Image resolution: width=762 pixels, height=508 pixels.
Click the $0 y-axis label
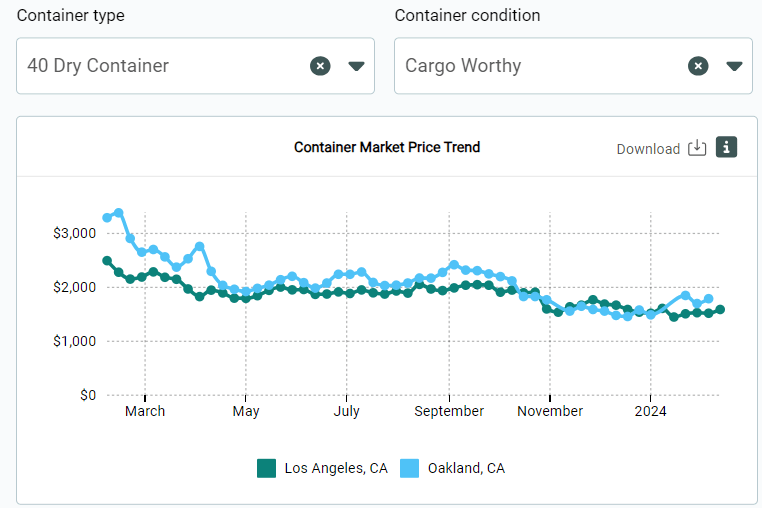click(88, 395)
